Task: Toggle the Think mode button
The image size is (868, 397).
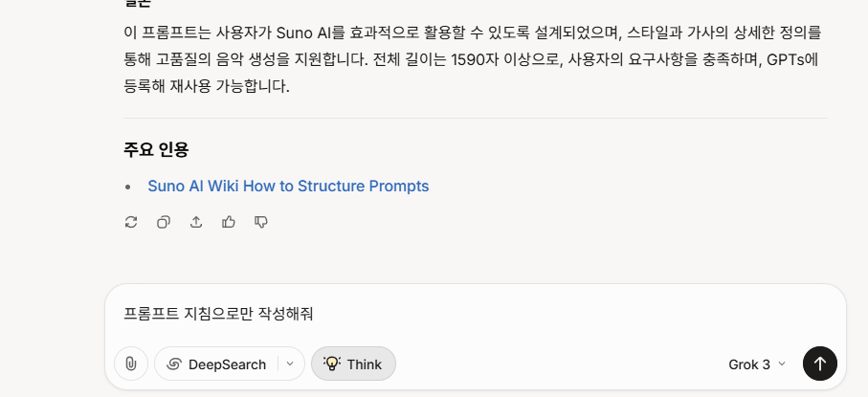Action: 353,364
